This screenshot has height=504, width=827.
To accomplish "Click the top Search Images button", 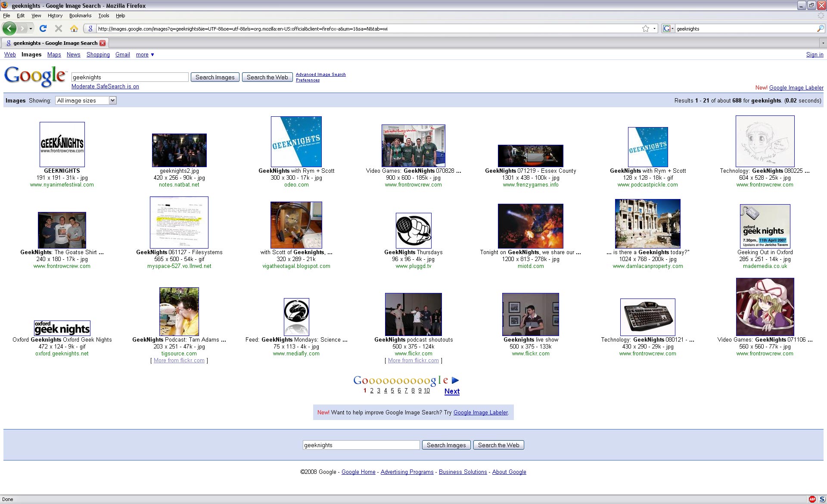I will click(215, 77).
